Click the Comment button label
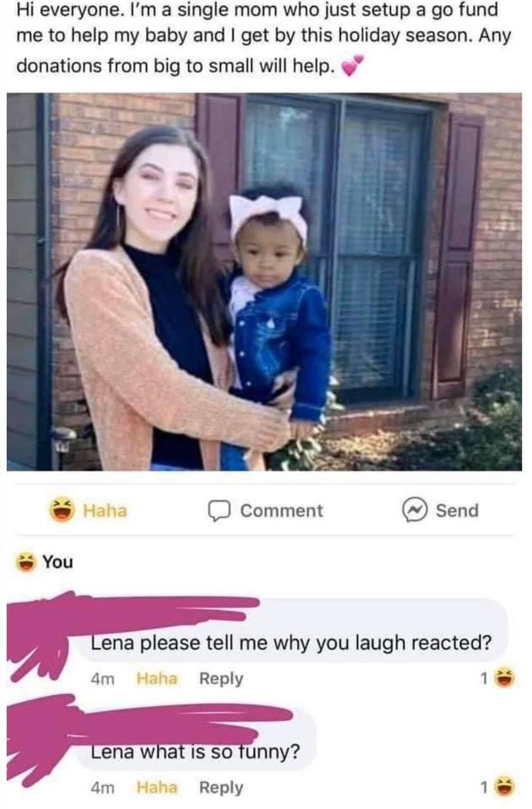 pyautogui.click(x=281, y=511)
